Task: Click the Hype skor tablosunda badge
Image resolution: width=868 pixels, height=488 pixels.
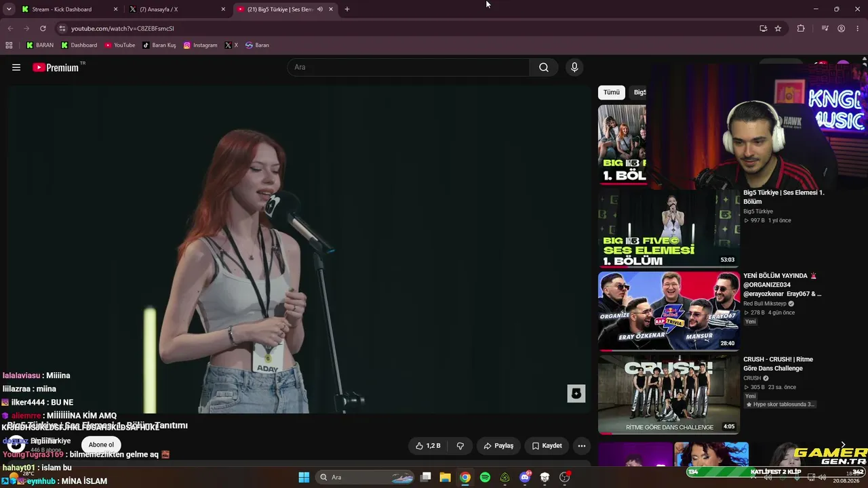Action: (x=780, y=405)
